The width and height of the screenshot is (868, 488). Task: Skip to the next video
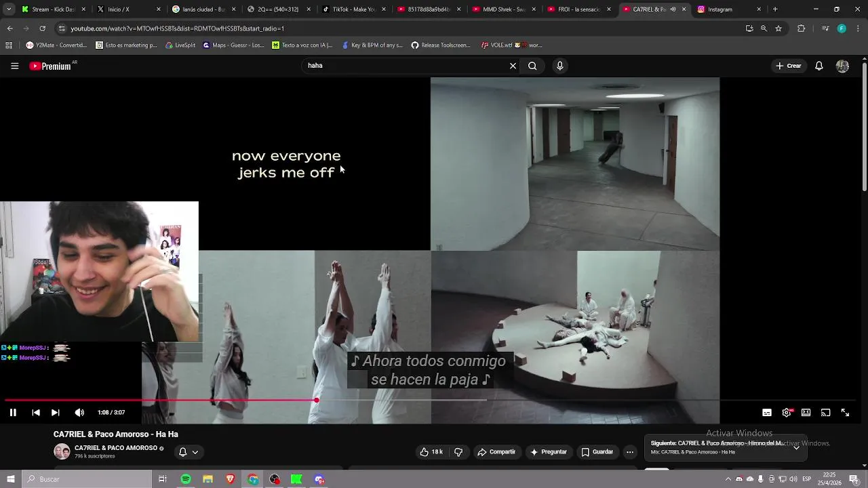point(56,413)
